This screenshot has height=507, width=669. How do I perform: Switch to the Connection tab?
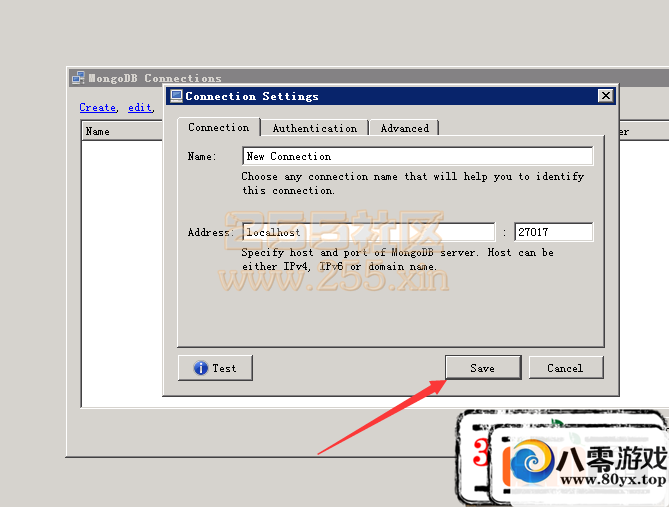(x=218, y=128)
